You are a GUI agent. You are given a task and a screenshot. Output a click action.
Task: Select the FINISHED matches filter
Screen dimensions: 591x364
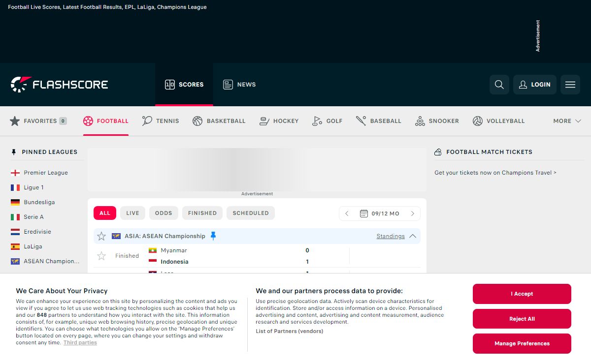point(202,213)
